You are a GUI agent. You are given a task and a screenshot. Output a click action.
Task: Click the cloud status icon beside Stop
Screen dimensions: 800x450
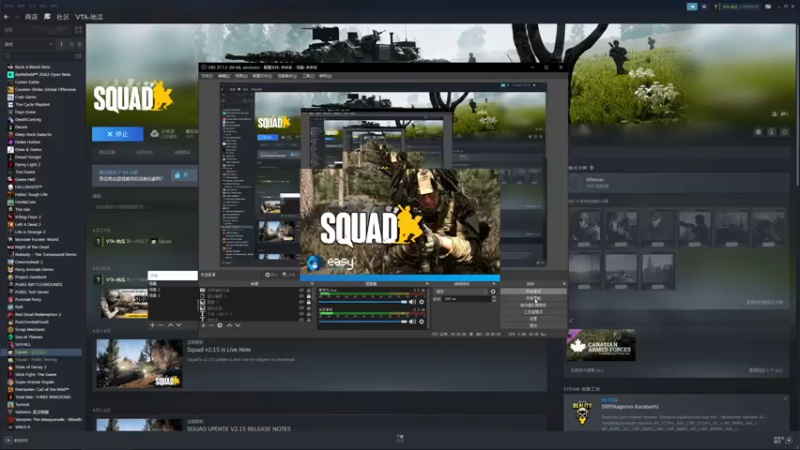(x=155, y=134)
